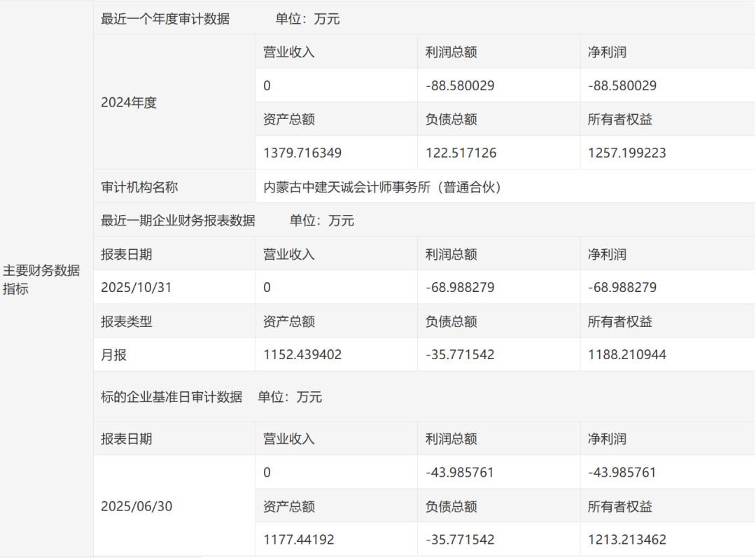
Task: Click the 报表类型 label
Action: pos(127,321)
